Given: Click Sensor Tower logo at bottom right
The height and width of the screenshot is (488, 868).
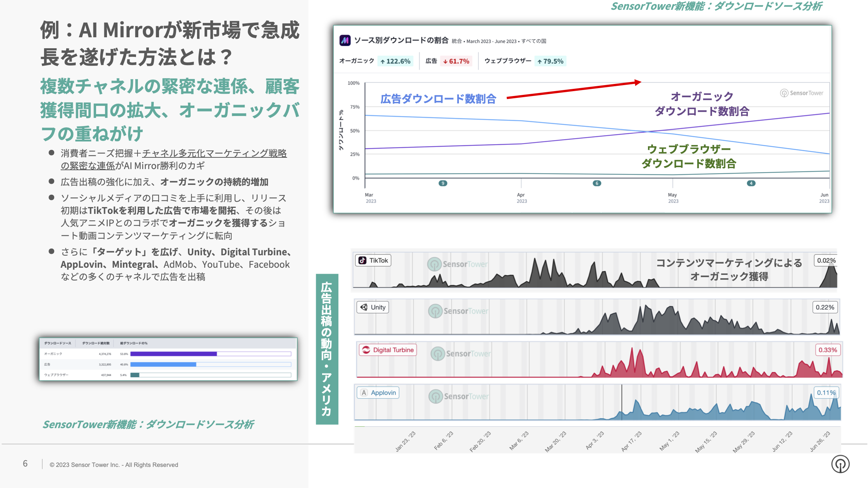Looking at the screenshot, I should (840, 464).
